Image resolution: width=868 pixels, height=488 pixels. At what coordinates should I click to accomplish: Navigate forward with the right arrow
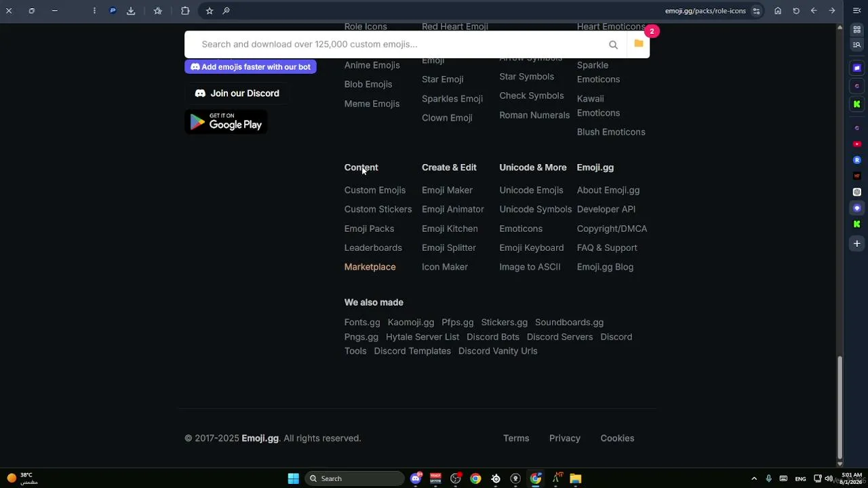pyautogui.click(x=832, y=11)
